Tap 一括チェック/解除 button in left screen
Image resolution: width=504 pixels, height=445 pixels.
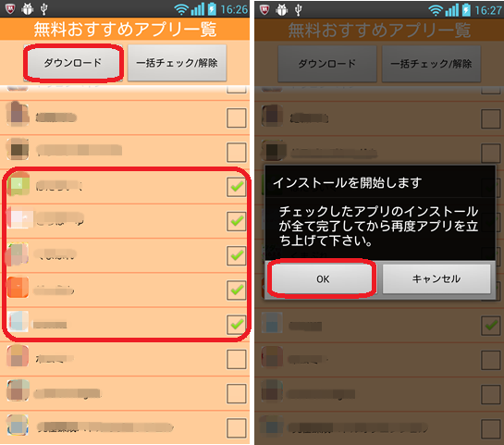pos(178,63)
